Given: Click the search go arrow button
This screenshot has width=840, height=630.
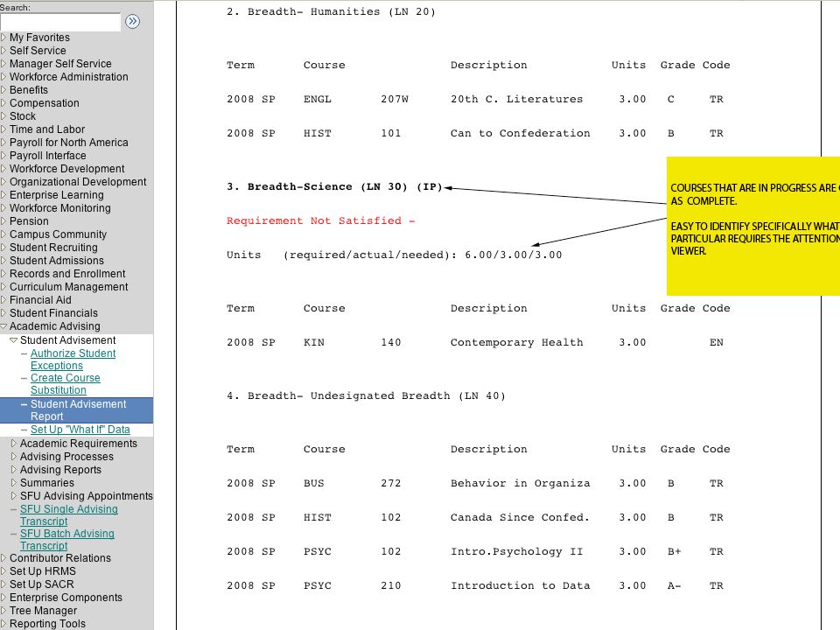Looking at the screenshot, I should (x=132, y=21).
